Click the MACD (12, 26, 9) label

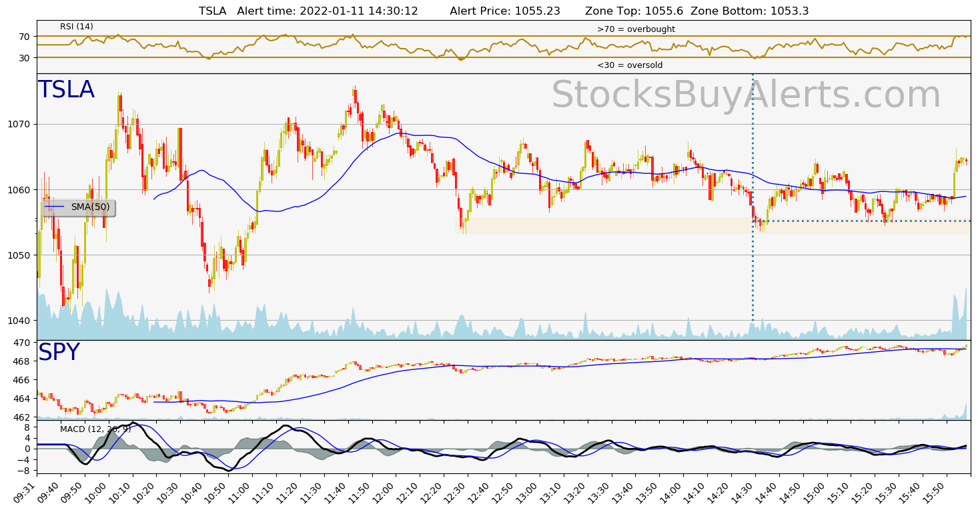[x=95, y=429]
